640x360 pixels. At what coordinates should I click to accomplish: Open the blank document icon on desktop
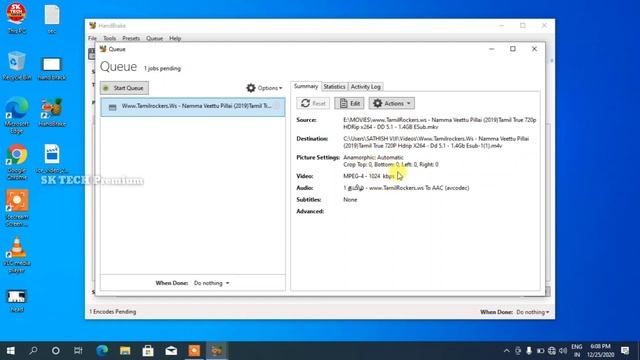pyautogui.click(x=52, y=18)
